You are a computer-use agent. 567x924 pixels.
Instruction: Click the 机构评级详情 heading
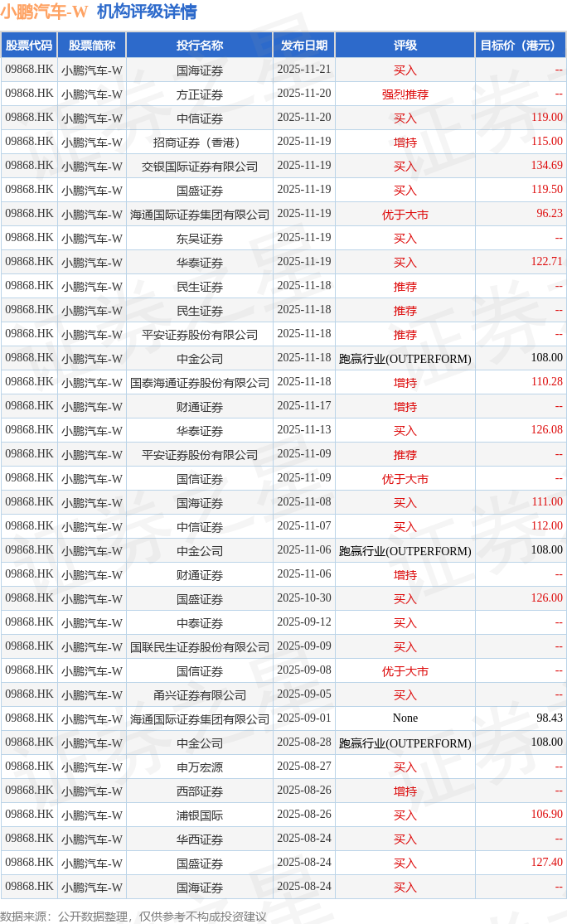(147, 12)
